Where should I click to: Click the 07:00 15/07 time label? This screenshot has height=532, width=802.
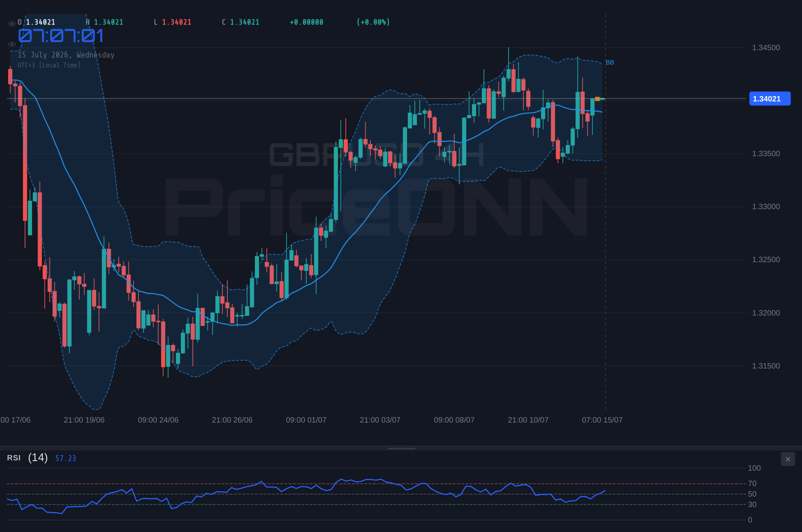tap(602, 420)
